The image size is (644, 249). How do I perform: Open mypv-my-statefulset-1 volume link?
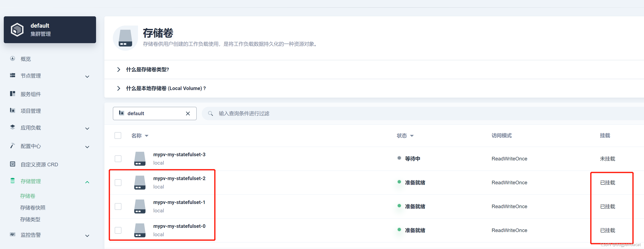179,202
